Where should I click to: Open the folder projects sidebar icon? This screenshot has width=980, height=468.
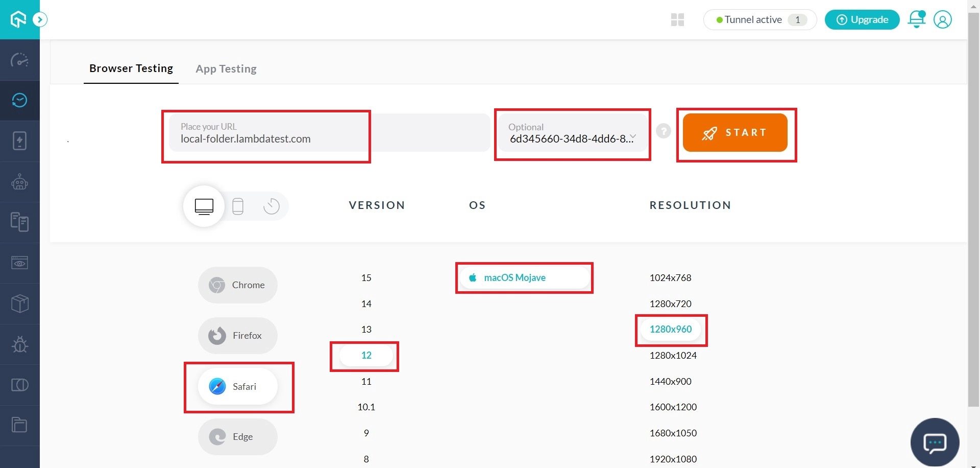coord(19,425)
